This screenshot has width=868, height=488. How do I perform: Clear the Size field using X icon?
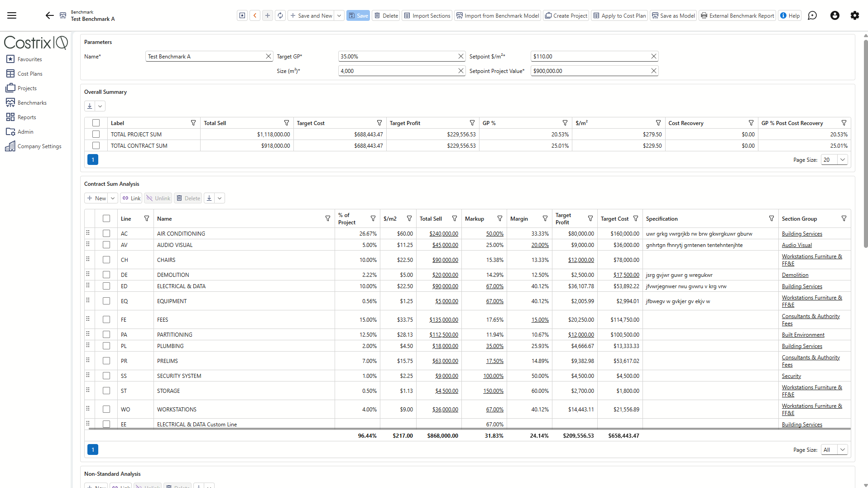[x=461, y=71]
